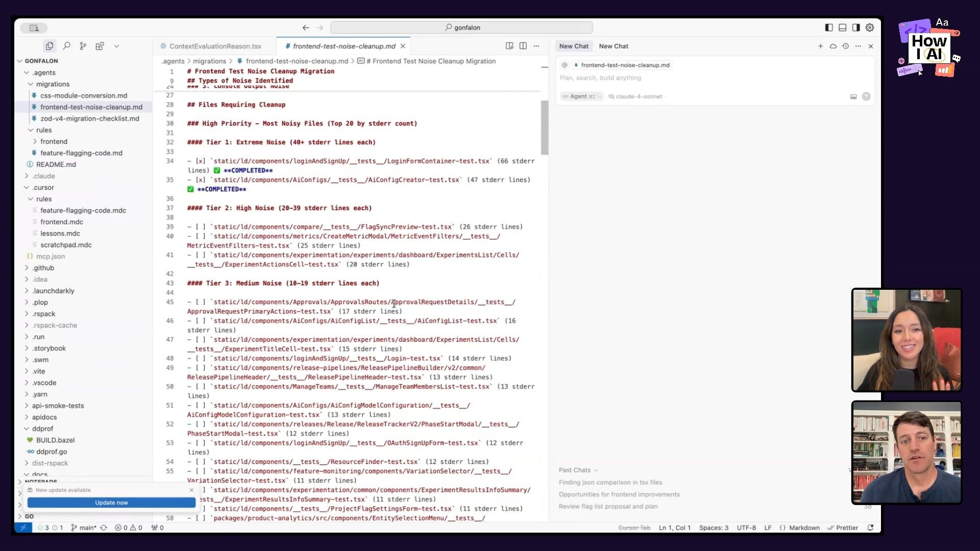Image resolution: width=980 pixels, height=551 pixels.
Task: Toggle sidebar button at top left
Action: pos(34,28)
